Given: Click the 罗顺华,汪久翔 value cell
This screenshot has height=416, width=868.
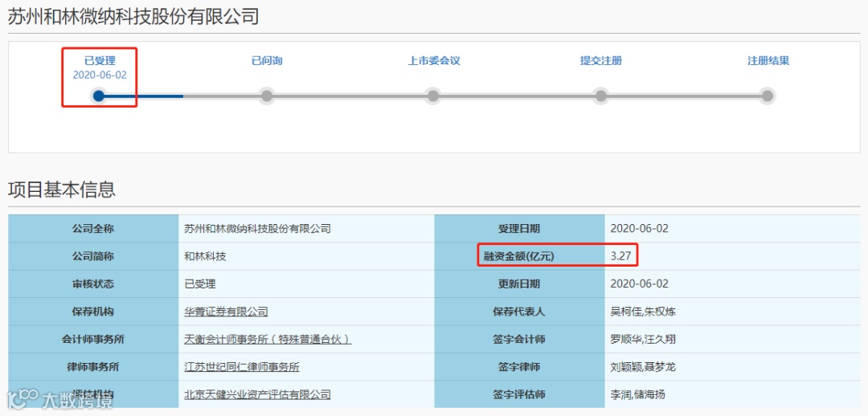Looking at the screenshot, I should point(733,339).
